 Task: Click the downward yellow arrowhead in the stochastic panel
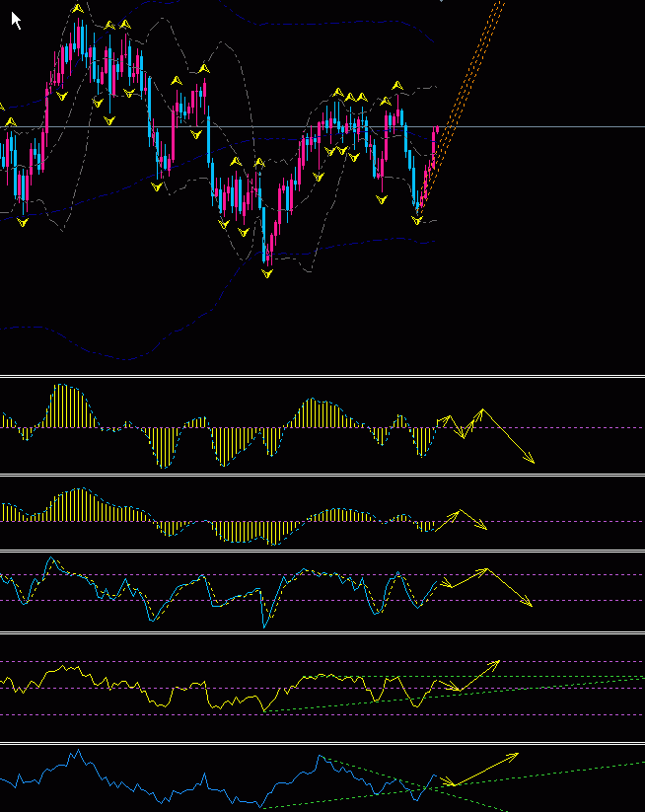click(530, 604)
